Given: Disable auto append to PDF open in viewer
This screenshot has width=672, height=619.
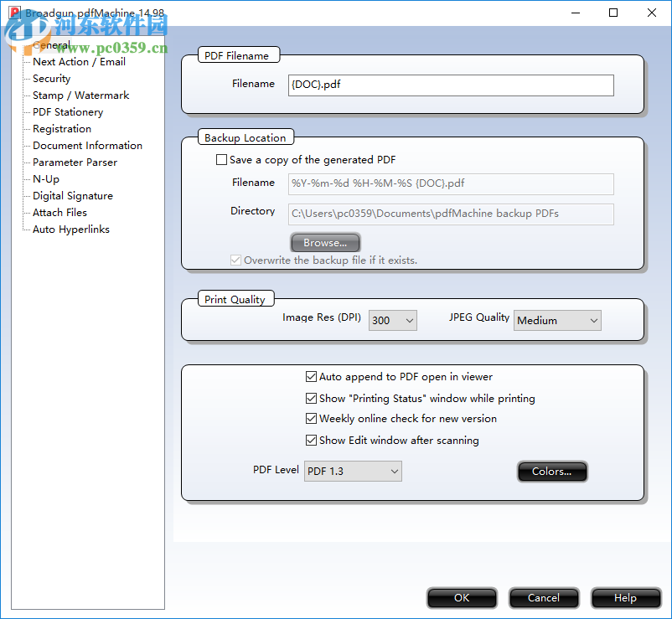Looking at the screenshot, I should tap(311, 376).
